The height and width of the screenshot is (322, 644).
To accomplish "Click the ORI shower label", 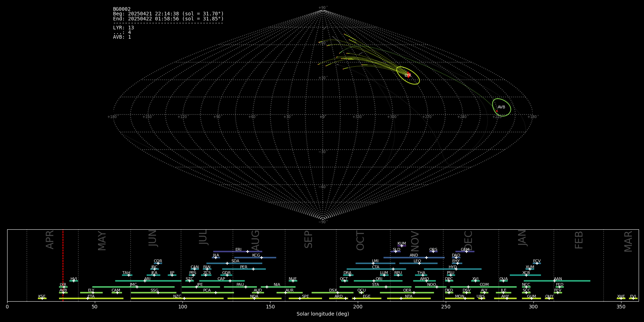I will click(379, 279).
